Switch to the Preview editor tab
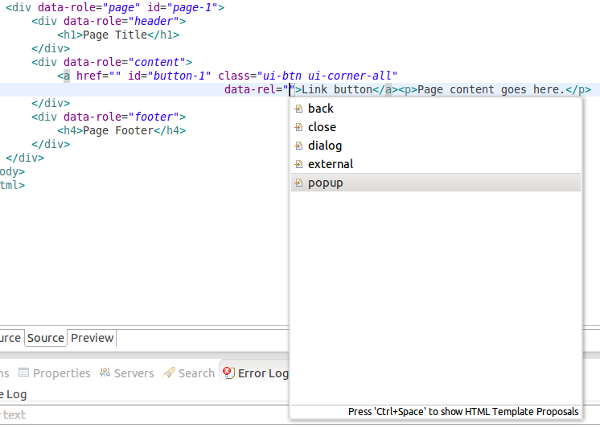600x428 pixels. click(x=92, y=338)
